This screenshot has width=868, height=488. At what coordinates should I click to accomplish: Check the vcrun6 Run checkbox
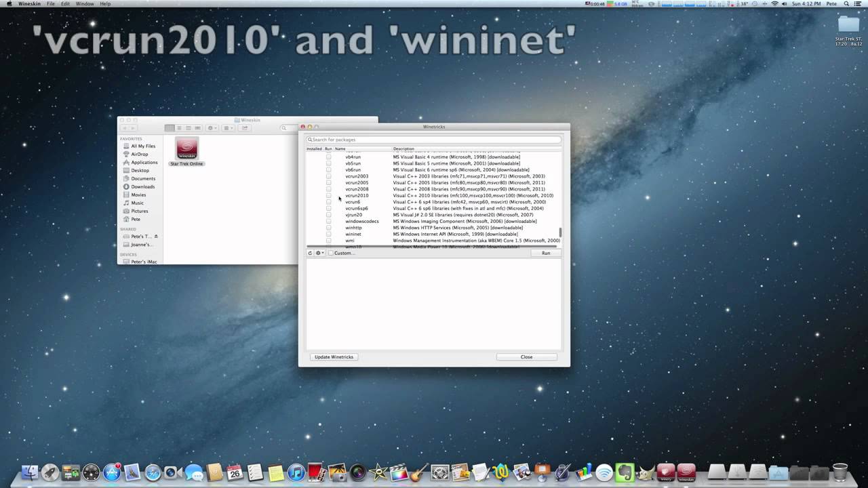[x=329, y=202]
